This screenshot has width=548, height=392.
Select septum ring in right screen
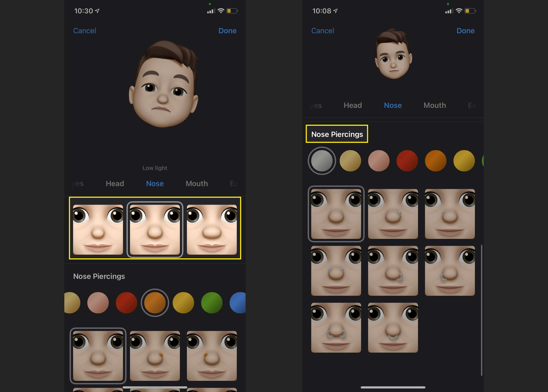(x=393, y=327)
